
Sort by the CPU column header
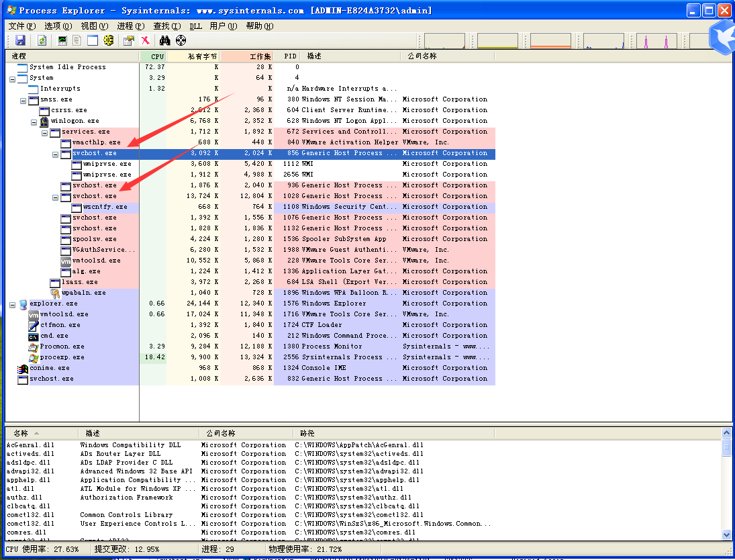pyautogui.click(x=153, y=56)
